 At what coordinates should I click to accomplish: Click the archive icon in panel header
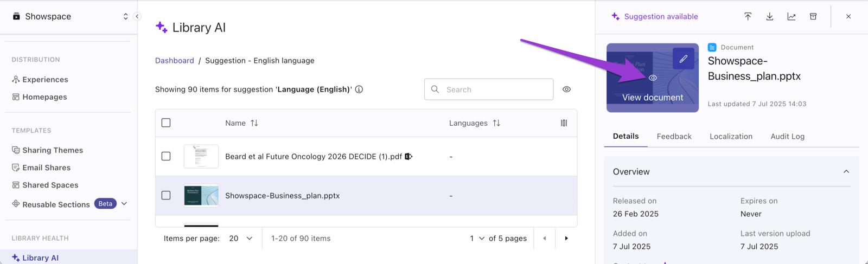[813, 16]
